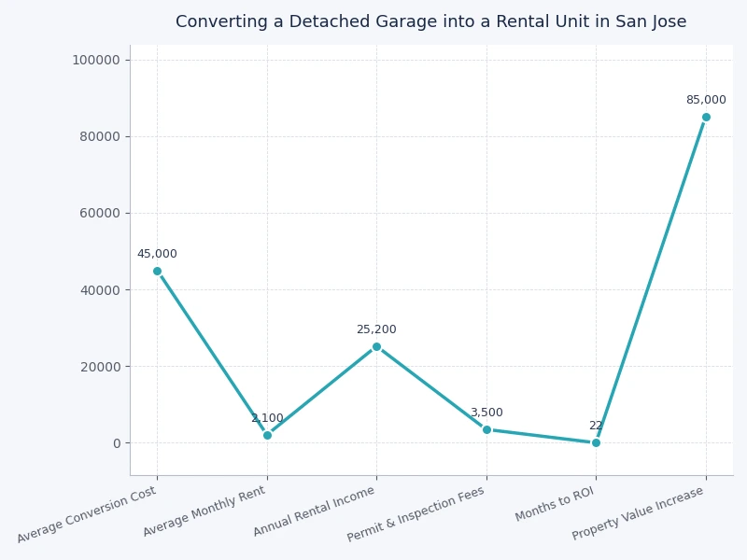Click the Months to ROI axis label
The height and width of the screenshot is (560, 747).
(555, 504)
